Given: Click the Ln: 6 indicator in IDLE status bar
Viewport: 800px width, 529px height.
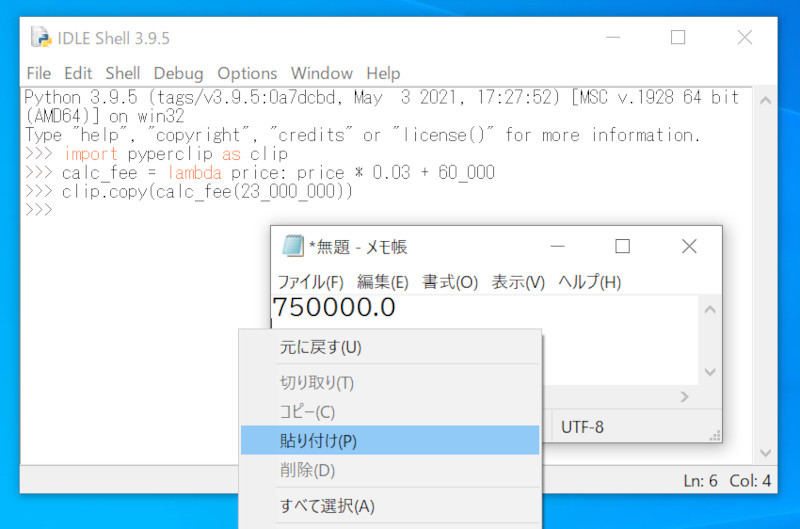Looking at the screenshot, I should pos(700,481).
